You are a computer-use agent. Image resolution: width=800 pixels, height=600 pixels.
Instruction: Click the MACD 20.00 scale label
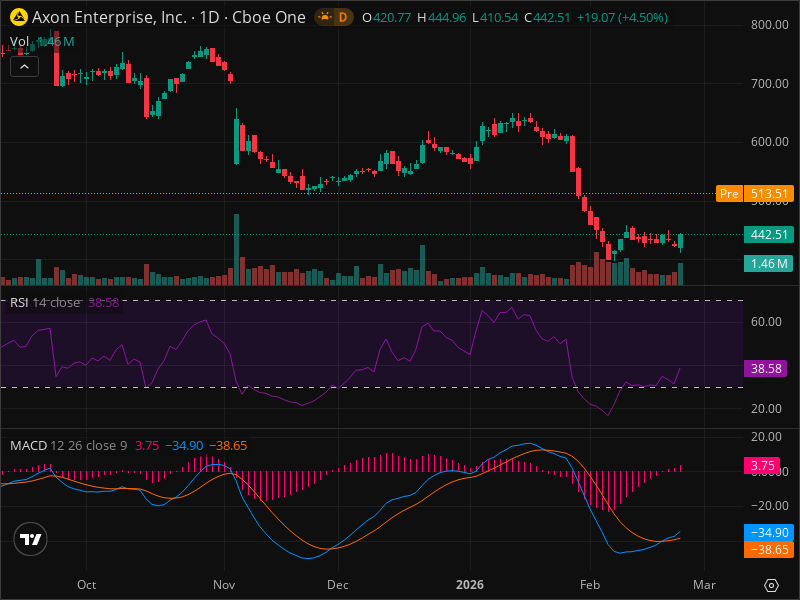tap(766, 437)
